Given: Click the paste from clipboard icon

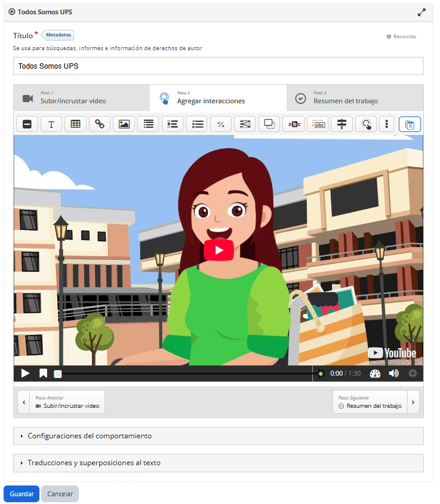Looking at the screenshot, I should point(410,124).
